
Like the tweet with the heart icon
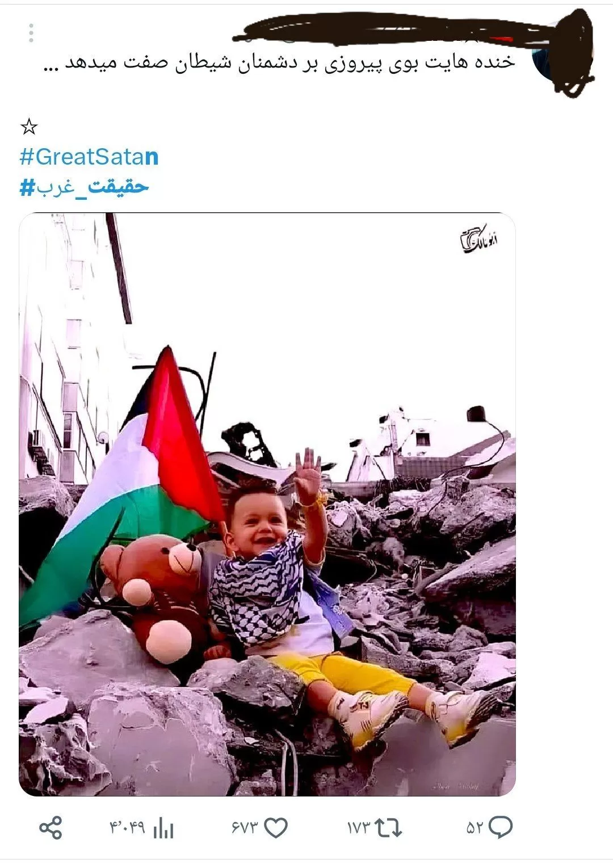(x=276, y=828)
